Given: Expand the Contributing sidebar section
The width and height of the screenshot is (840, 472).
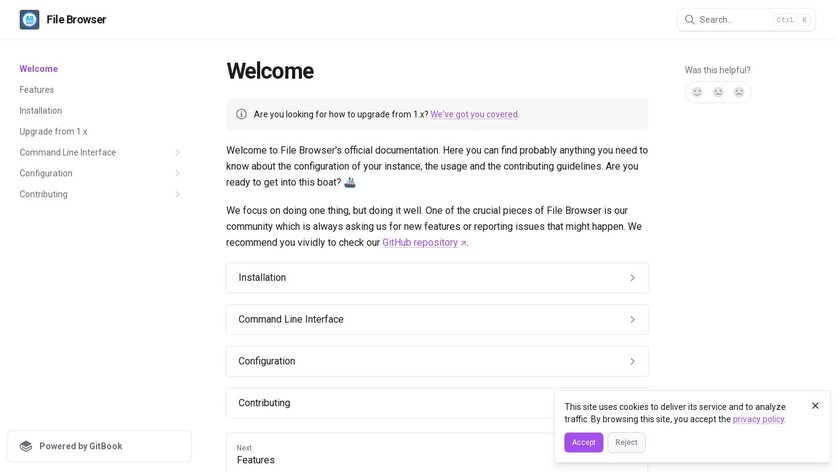Looking at the screenshot, I should (x=177, y=195).
